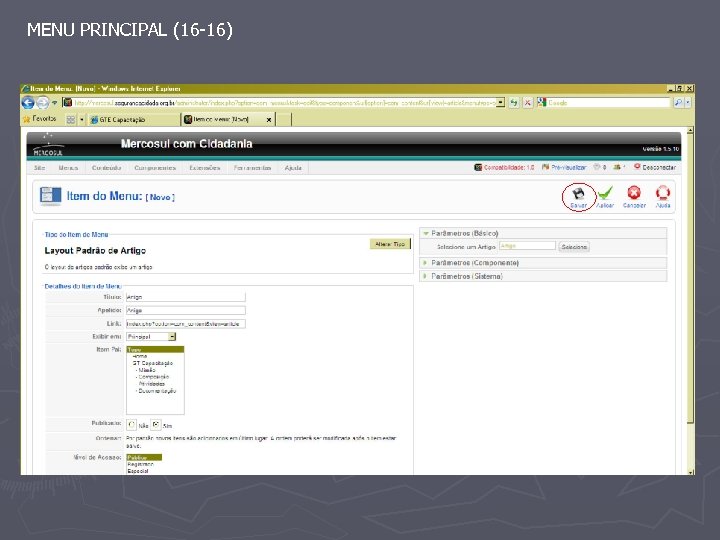Click the Cancelar red X icon
Viewport: 720px width, 540px height.
(634, 193)
